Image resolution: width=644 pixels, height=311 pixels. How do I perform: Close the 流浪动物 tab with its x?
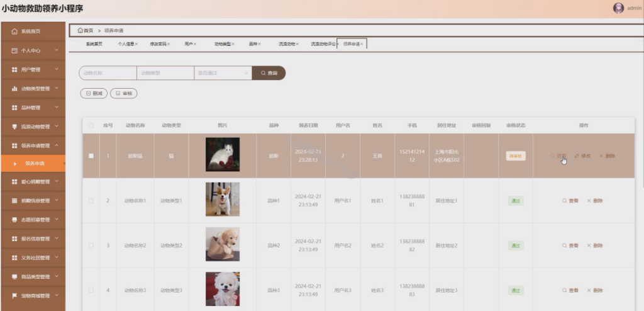coord(297,44)
